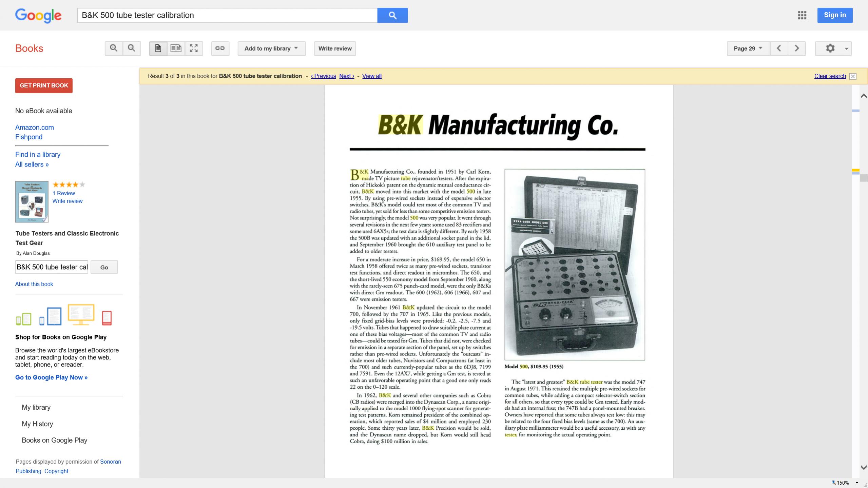Click the star rating
This screenshot has height=488, width=868.
(x=69, y=185)
